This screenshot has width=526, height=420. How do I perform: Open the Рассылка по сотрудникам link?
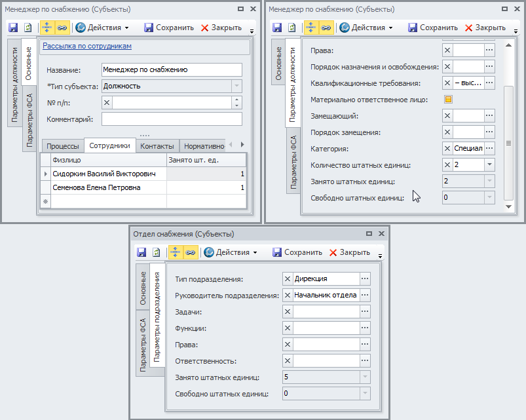pos(87,47)
